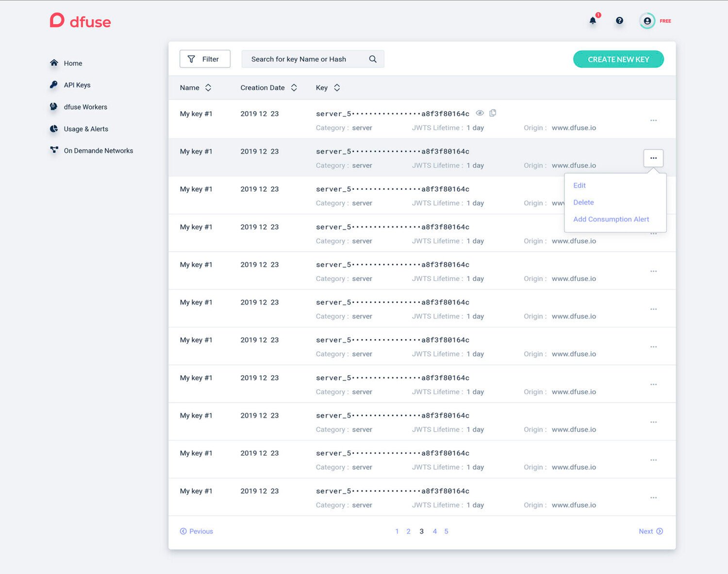The width and height of the screenshot is (728, 574).
Task: Open dfuse Workers in sidebar
Action: pyautogui.click(x=85, y=107)
